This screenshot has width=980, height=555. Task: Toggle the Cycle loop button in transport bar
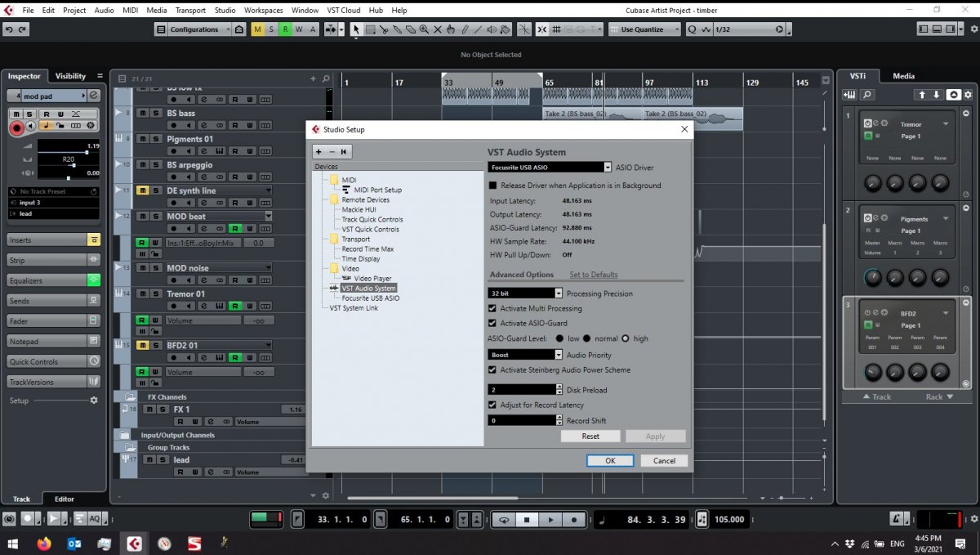point(504,519)
